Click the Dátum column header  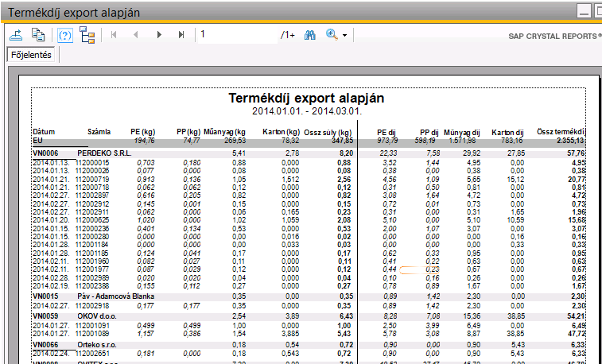pos(44,132)
